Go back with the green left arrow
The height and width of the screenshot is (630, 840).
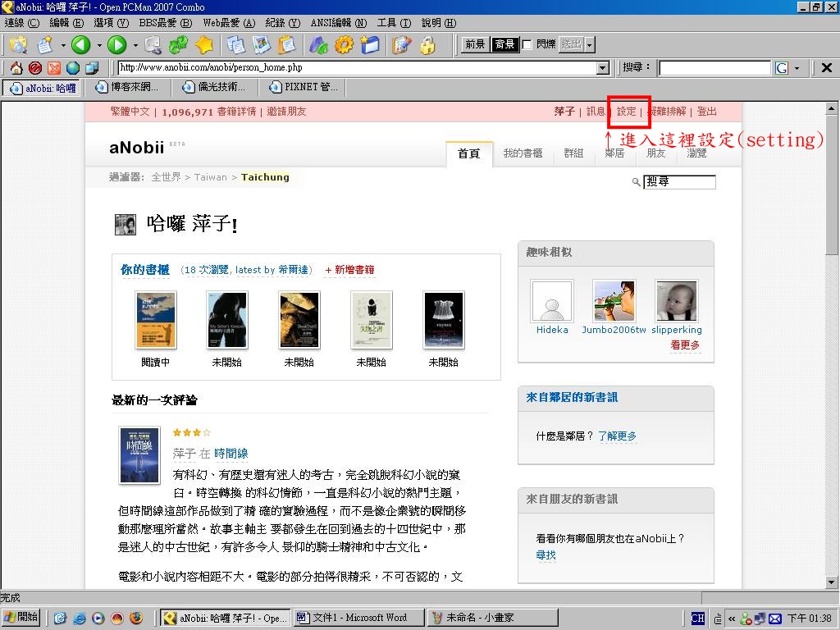81,44
